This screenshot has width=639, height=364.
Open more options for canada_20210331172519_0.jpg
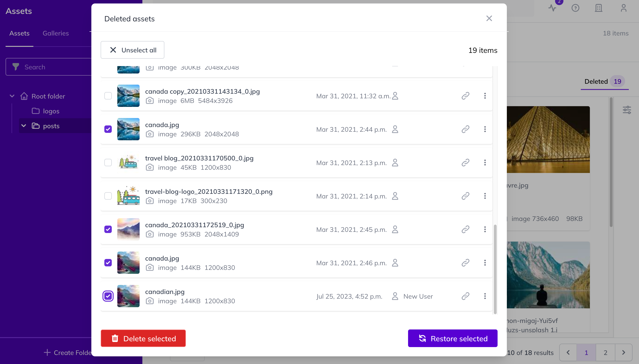485,229
